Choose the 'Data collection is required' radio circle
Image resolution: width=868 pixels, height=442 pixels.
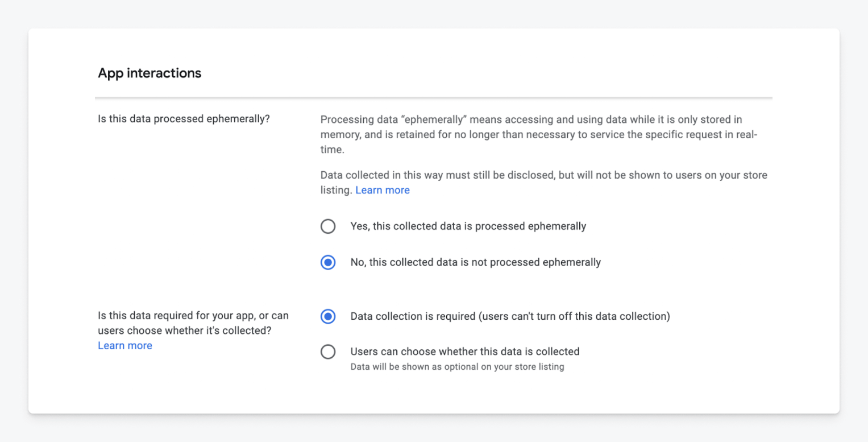point(328,316)
